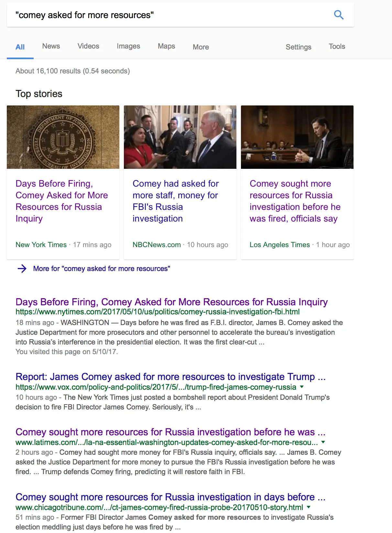Select the All tab
This screenshot has width=392, height=533.
click(20, 47)
